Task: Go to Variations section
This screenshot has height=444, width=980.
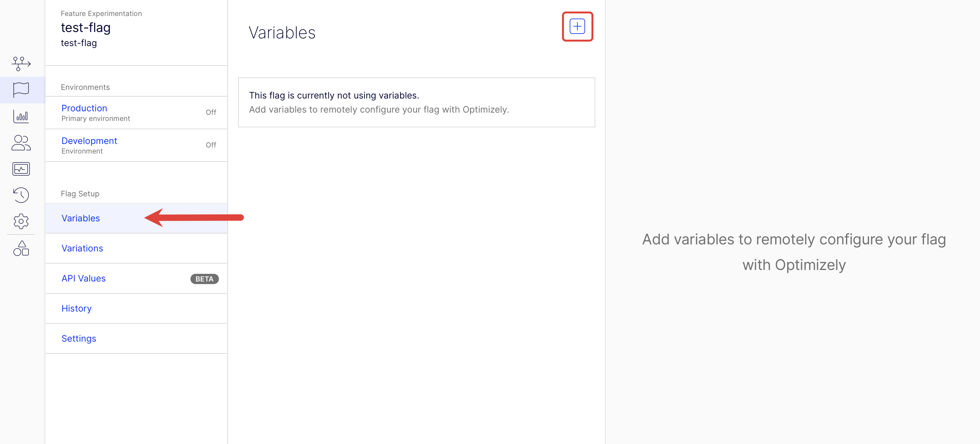Action: click(82, 248)
